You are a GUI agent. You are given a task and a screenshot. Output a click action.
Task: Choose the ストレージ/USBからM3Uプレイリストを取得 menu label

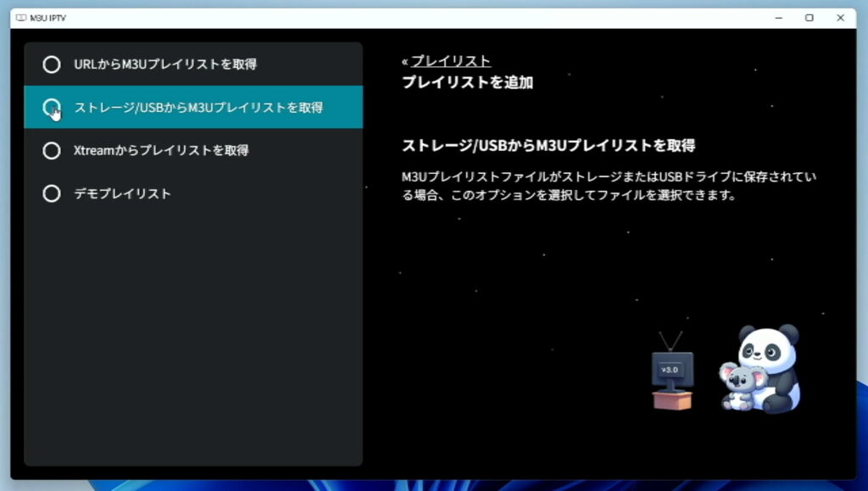pos(198,108)
